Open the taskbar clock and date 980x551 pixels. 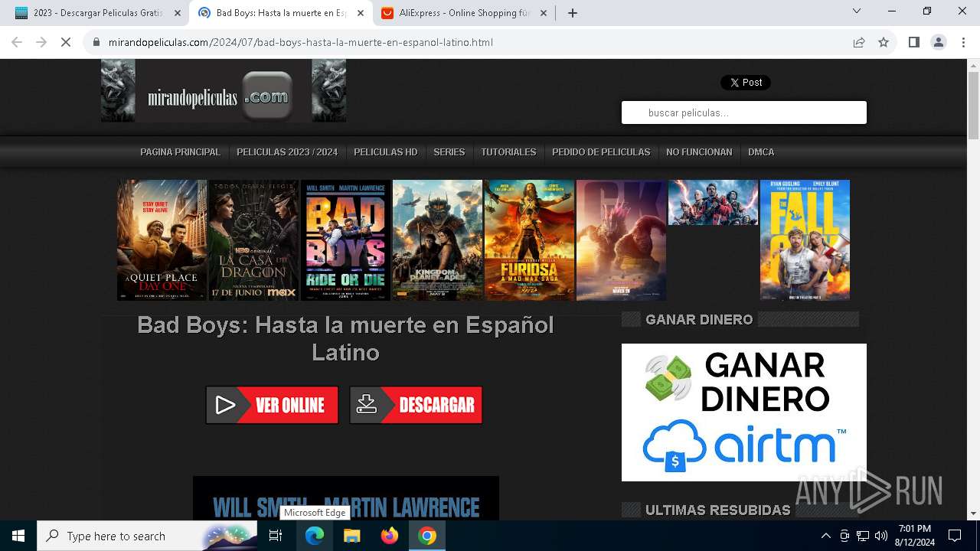(914, 536)
